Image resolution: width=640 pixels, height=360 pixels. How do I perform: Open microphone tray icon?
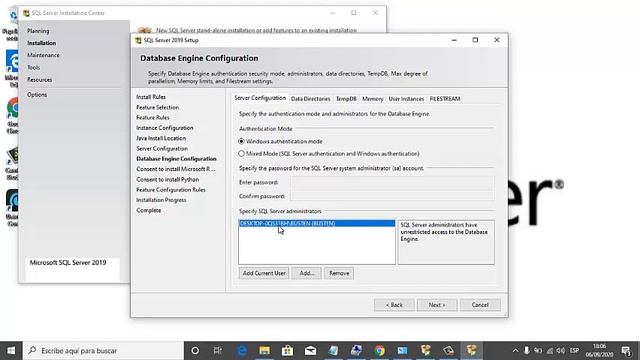[x=527, y=351]
